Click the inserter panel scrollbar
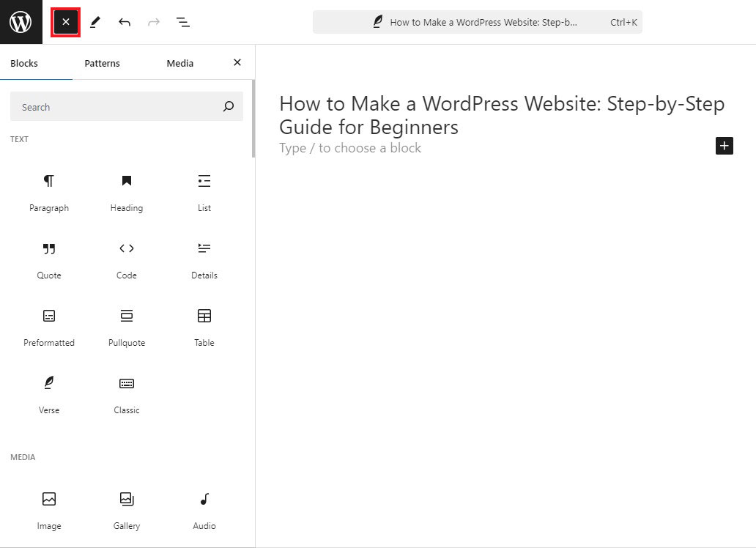Viewport: 756px width, 548px height. [253, 118]
